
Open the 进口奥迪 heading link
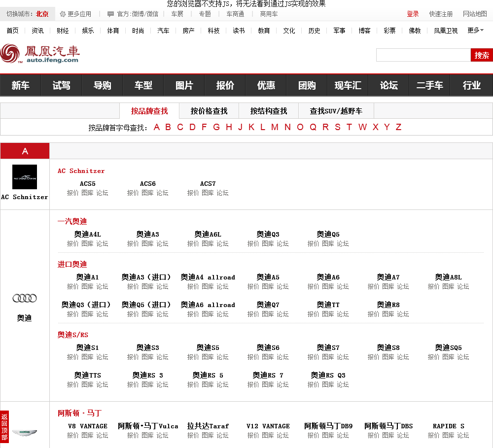tap(72, 264)
